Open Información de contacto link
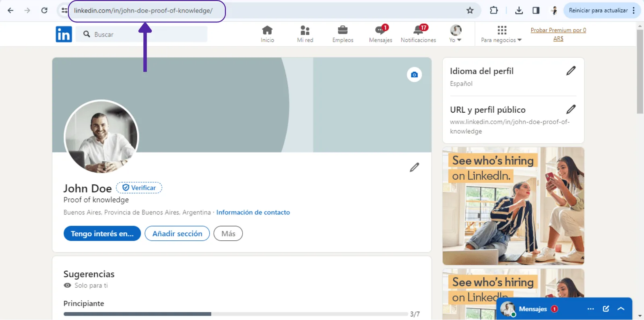Viewport: 644px width, 320px height. (x=253, y=212)
